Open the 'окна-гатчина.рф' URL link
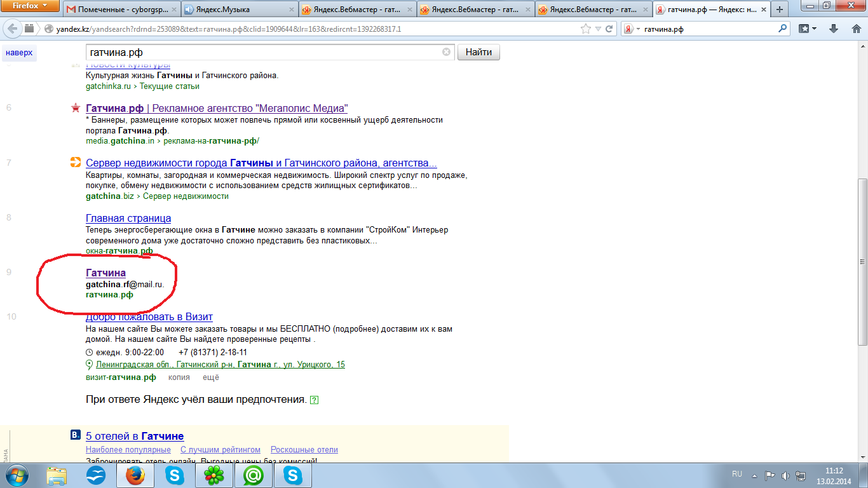The height and width of the screenshot is (488, 868). point(119,251)
